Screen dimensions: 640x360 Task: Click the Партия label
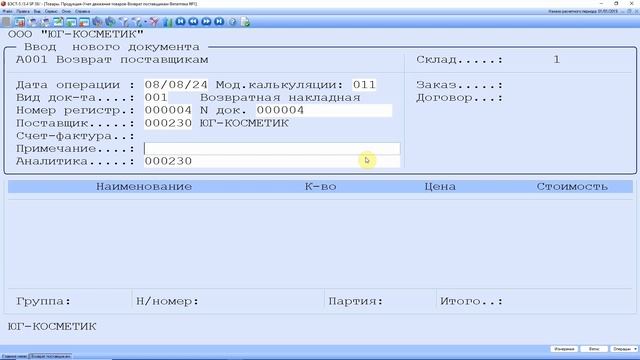coord(356,301)
